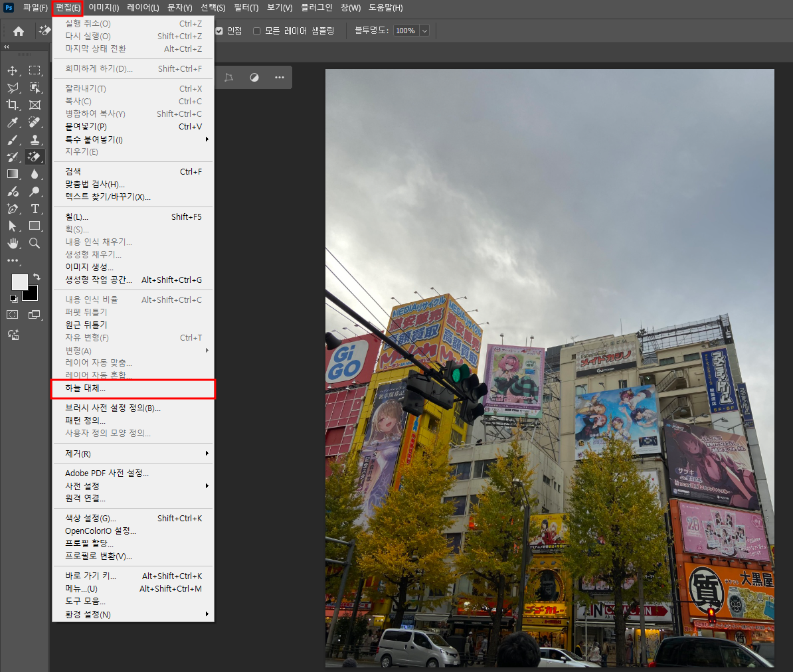Screen dimensions: 793x672
Task: Select the Pen tool
Action: pyautogui.click(x=13, y=209)
